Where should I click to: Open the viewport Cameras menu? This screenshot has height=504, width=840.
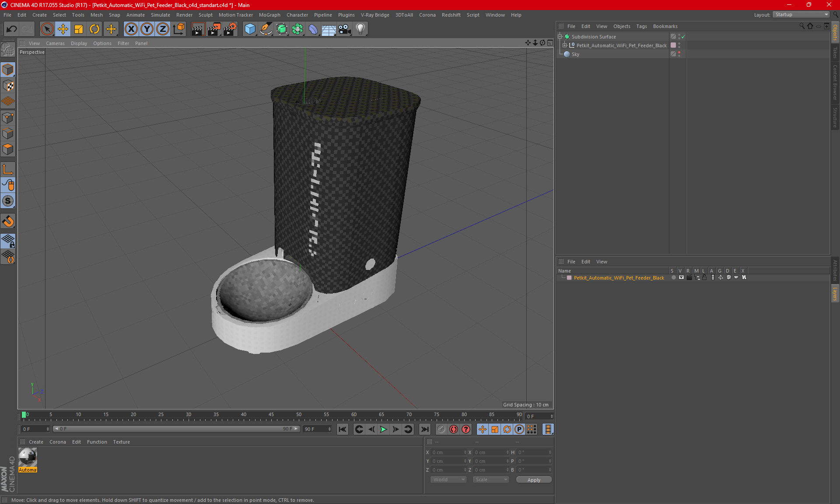[x=55, y=43]
